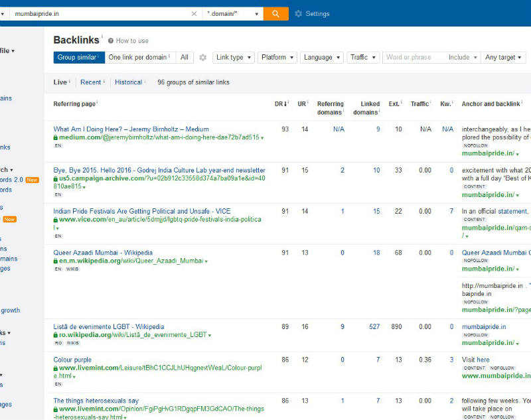Expand the Any target dropdown
531x420 pixels.
[503, 58]
